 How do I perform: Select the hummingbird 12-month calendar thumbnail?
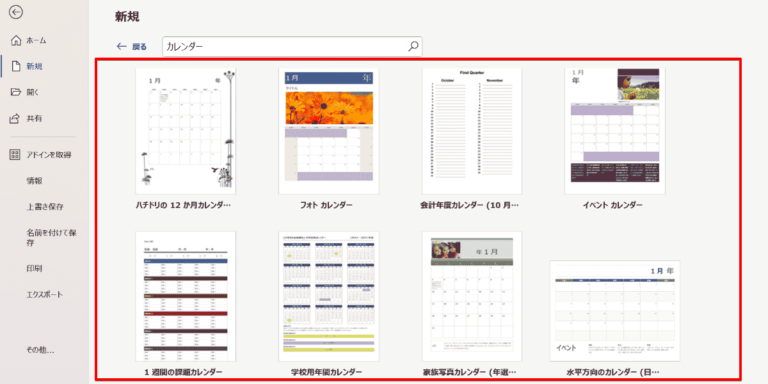tap(186, 131)
